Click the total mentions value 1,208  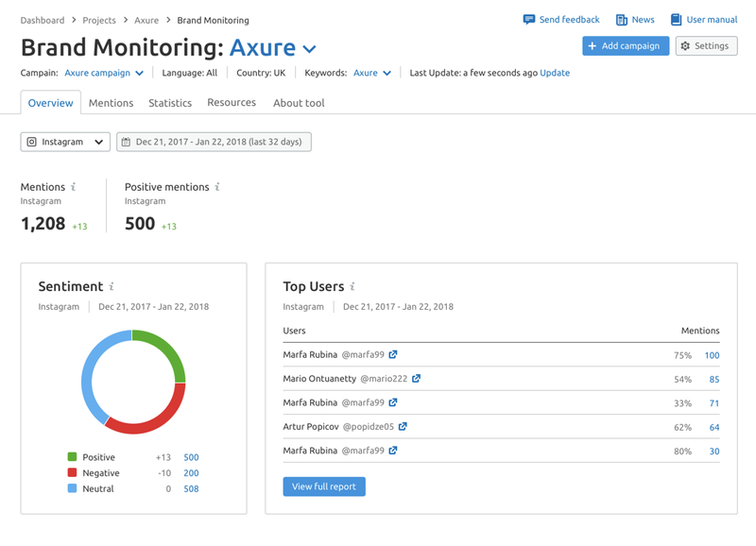point(43,224)
